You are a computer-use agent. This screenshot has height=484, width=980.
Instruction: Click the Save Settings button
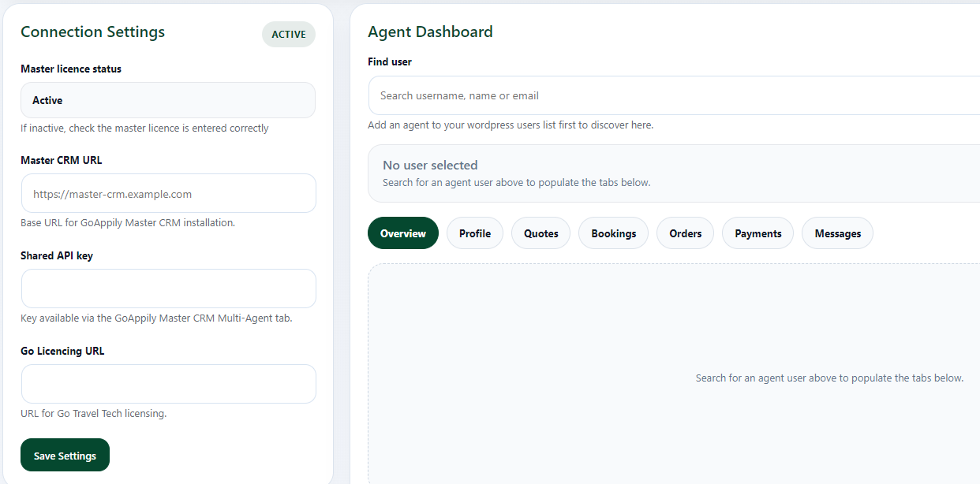point(65,455)
